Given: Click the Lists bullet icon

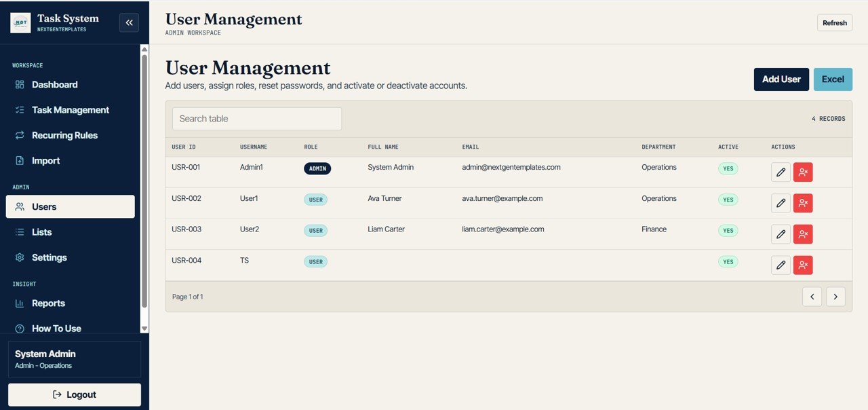Looking at the screenshot, I should (x=20, y=232).
